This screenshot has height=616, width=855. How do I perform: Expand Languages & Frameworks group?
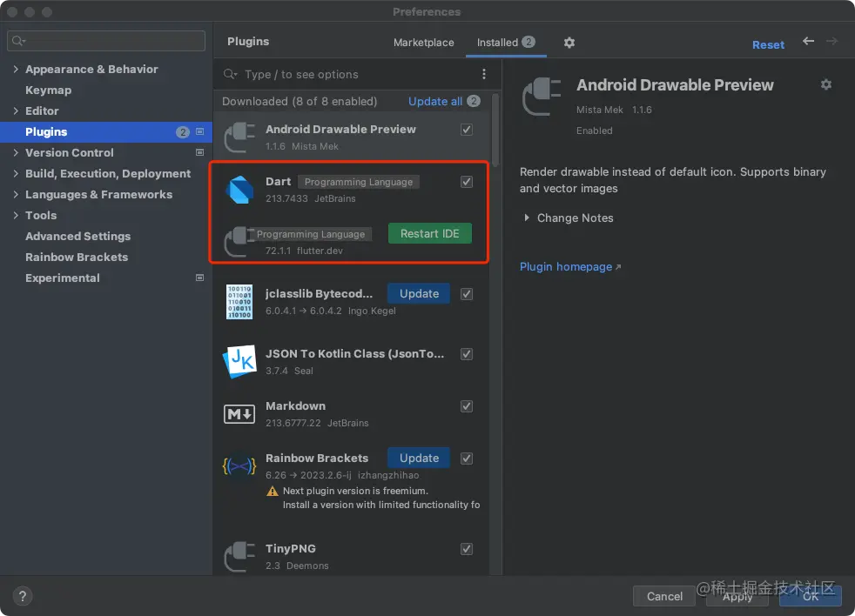tap(16, 195)
